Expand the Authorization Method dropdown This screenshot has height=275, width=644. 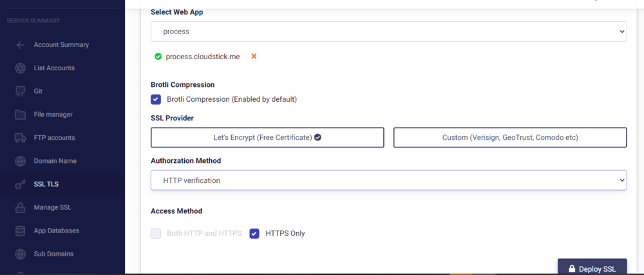coord(388,180)
